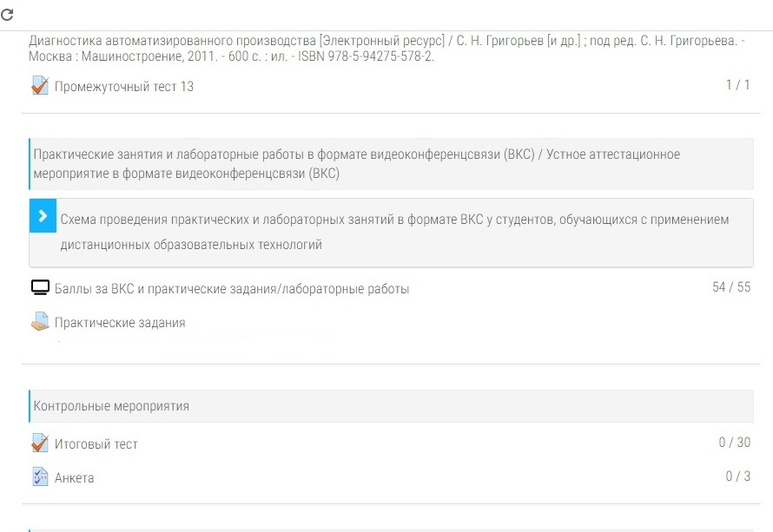Image resolution: width=773 pixels, height=532 pixels.
Task: Open the Практические задания assignment
Action: (x=120, y=323)
